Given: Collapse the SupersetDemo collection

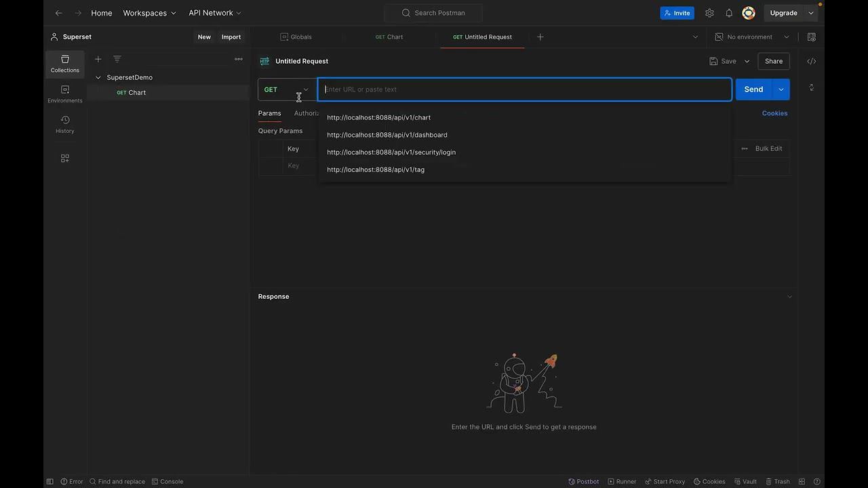Looking at the screenshot, I should (98, 77).
